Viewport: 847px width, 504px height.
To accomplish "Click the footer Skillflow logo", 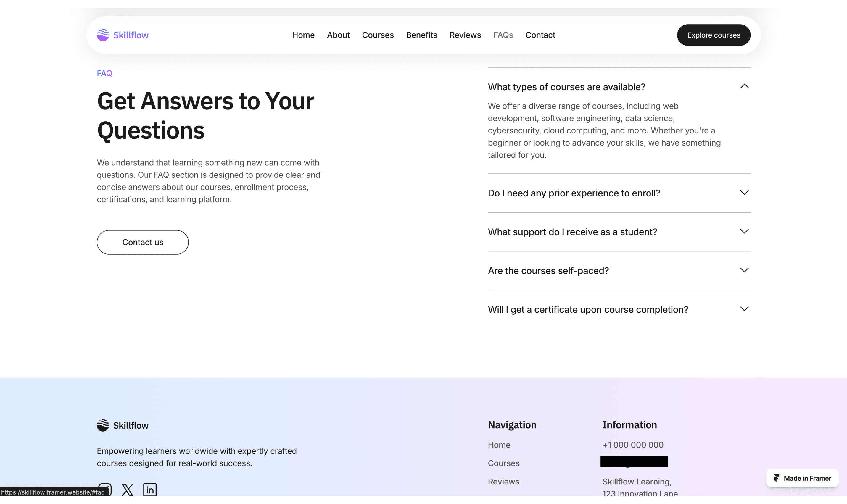I will (122, 425).
